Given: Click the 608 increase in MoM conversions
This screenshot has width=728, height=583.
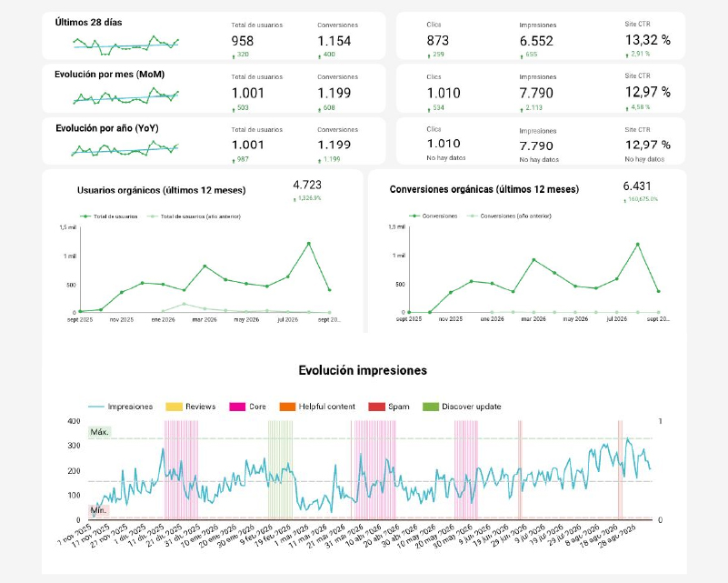Looking at the screenshot, I should (x=327, y=107).
